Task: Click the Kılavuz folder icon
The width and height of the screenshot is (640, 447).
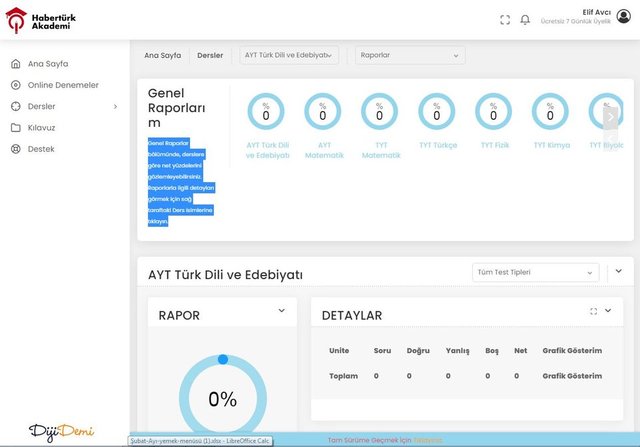Action: click(x=16, y=128)
